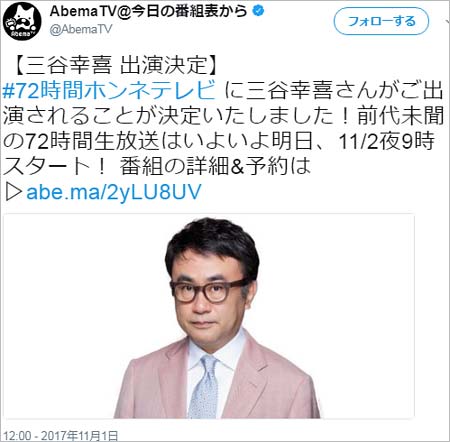Click the フォローする follow button
This screenshot has height=442, width=450.
[381, 21]
